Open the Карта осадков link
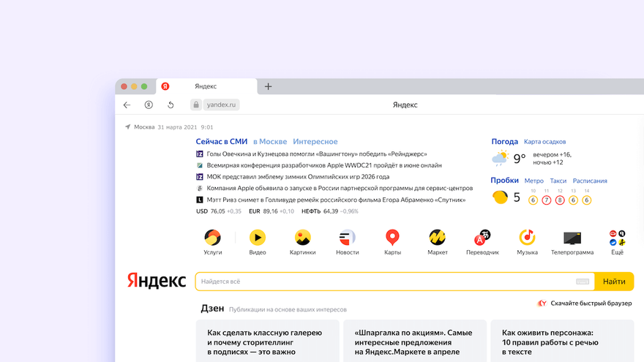Screen dimensions: 644x362 (544, 142)
